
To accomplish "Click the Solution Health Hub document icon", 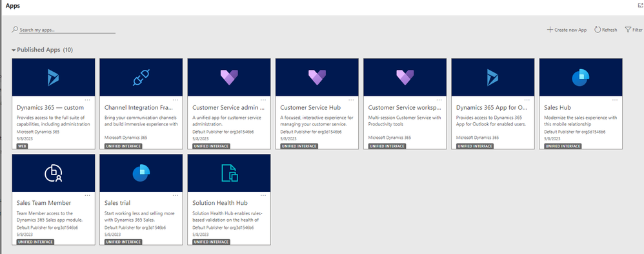I will point(230,173).
